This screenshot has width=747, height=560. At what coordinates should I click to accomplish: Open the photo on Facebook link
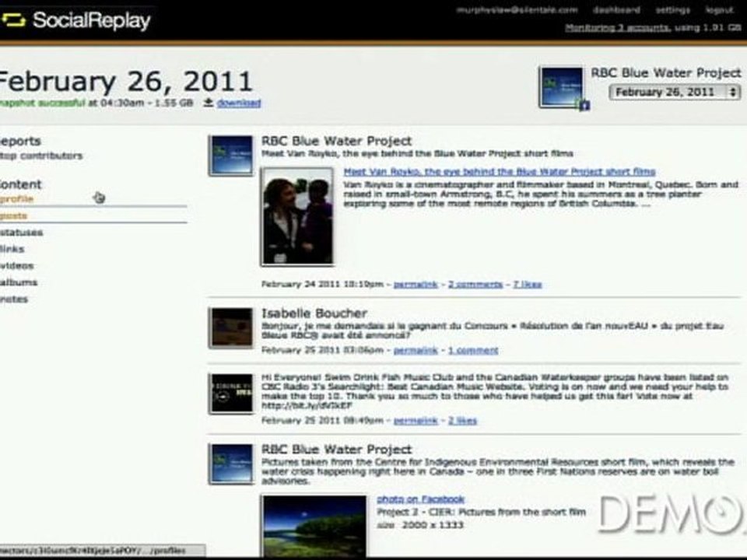click(x=420, y=499)
